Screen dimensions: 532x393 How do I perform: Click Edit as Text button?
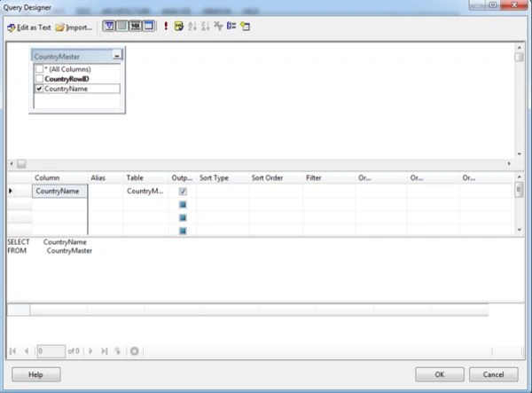point(29,28)
